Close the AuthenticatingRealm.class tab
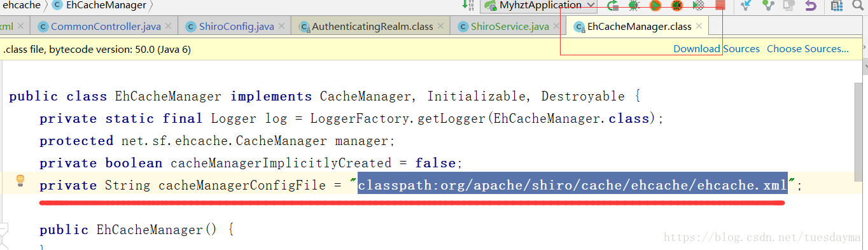 click(440, 27)
